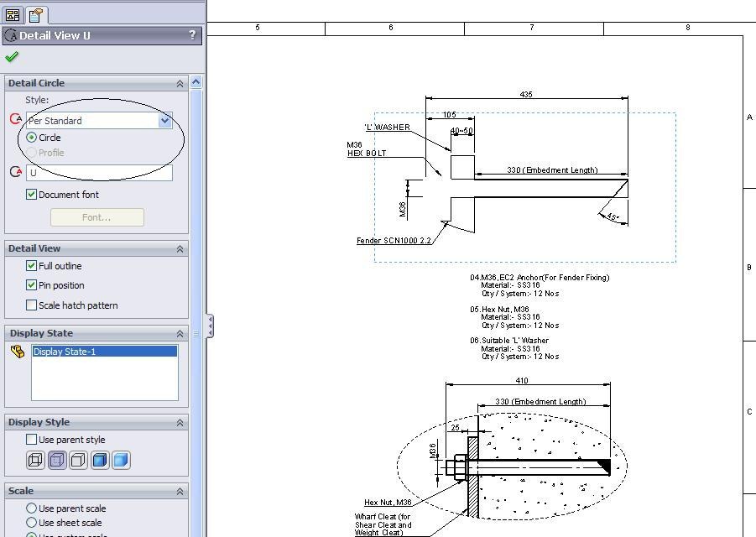Screen dimensions: 756x537
Task: Click the Fender SCN1000 2.2 label
Action: point(394,241)
